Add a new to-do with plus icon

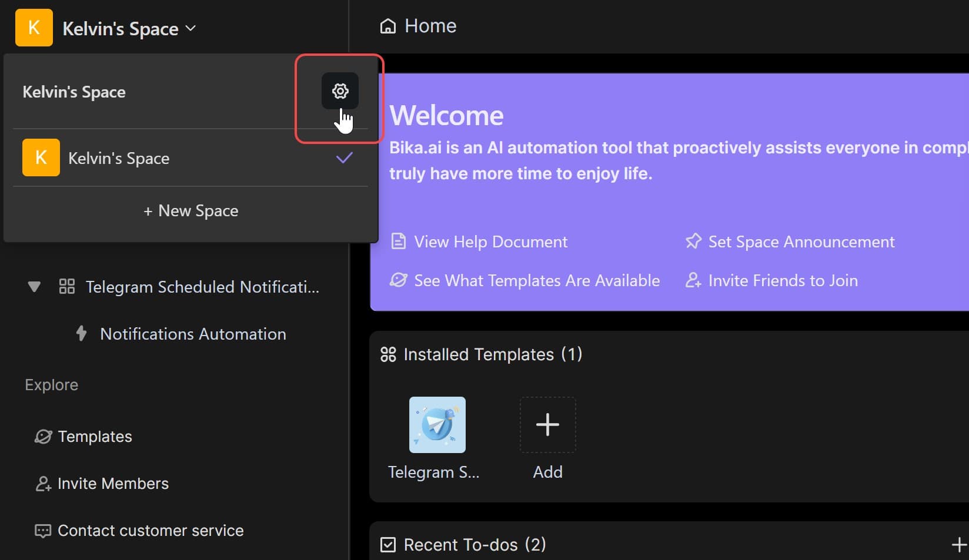pos(958,545)
